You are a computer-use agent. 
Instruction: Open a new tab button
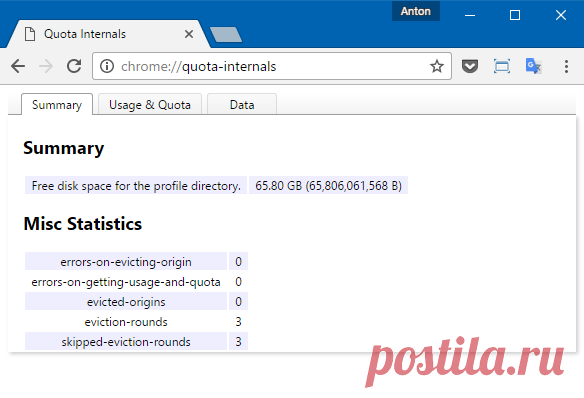click(226, 34)
